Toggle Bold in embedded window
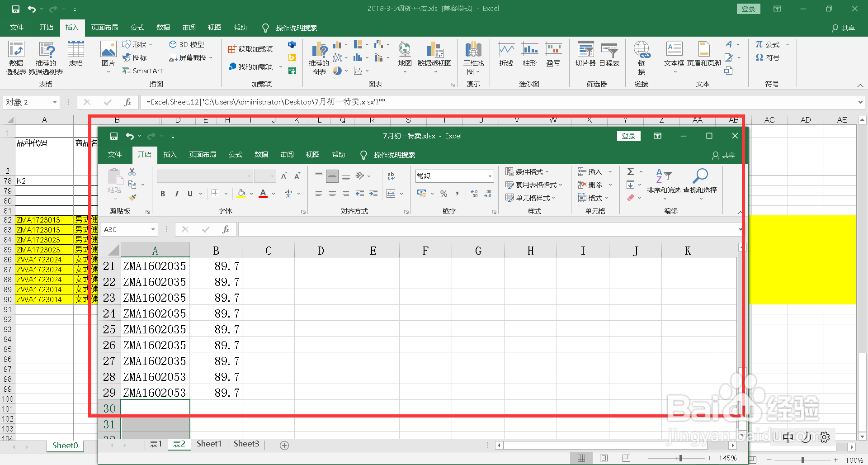Image resolution: width=868 pixels, height=465 pixels. point(163,194)
